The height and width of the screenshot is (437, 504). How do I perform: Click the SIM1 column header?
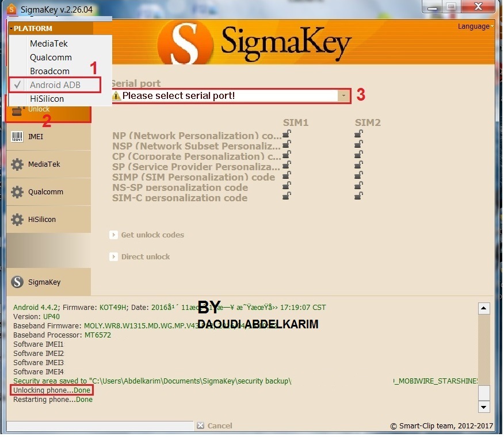coord(295,122)
